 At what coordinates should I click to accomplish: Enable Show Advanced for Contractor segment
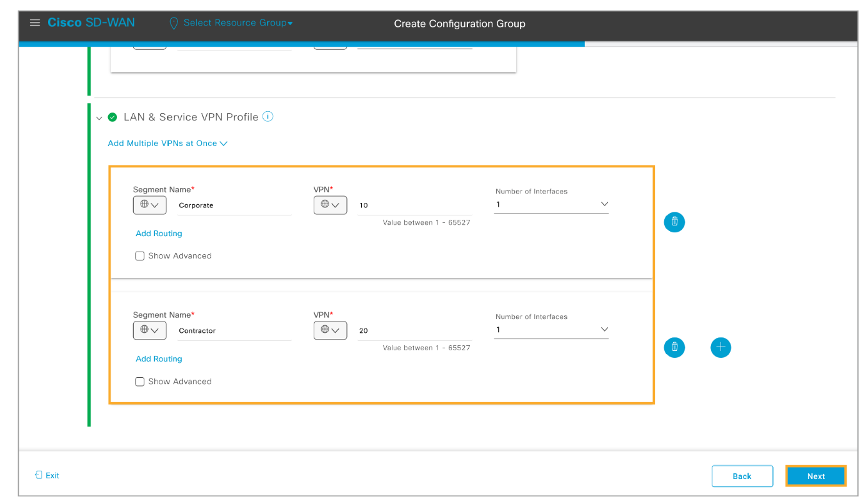[140, 381]
